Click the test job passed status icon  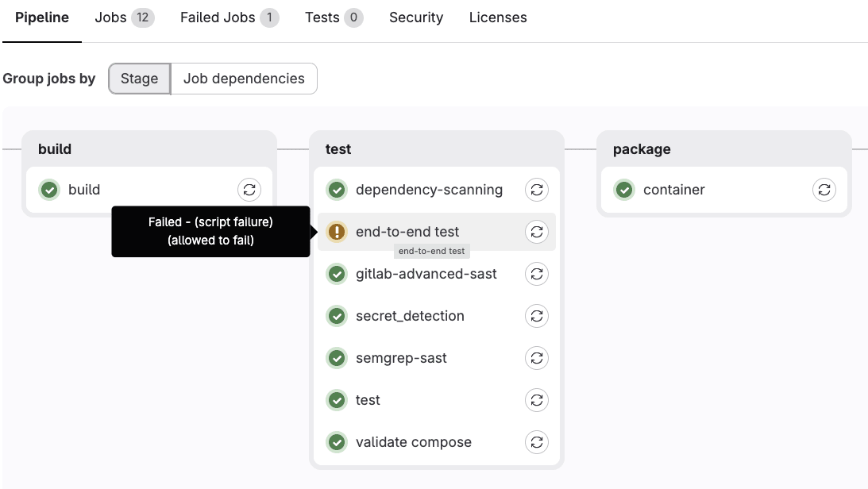pos(337,400)
